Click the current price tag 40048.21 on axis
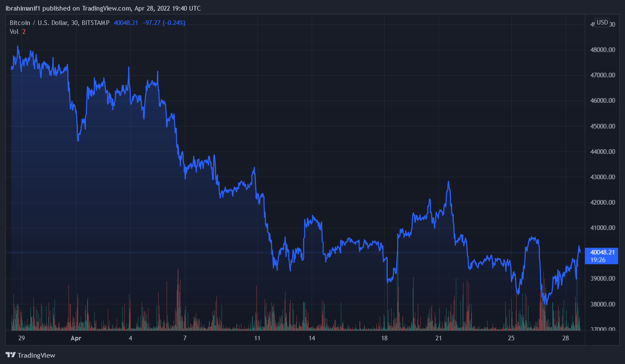The height and width of the screenshot is (364, 625). (x=602, y=252)
